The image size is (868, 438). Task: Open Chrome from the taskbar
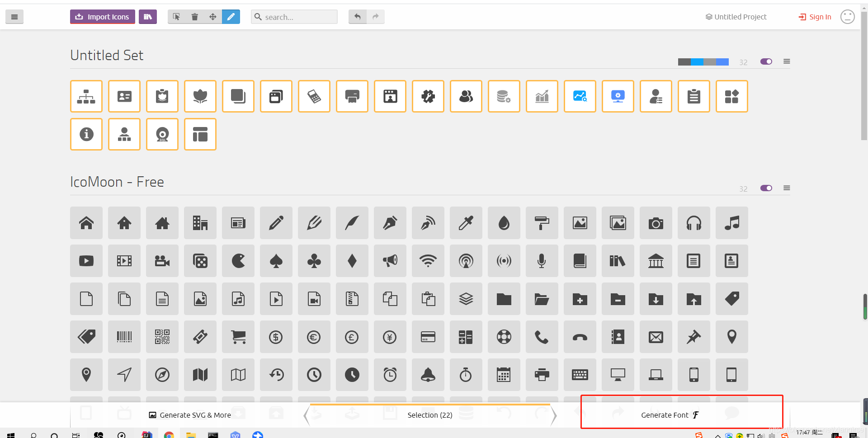point(169,435)
